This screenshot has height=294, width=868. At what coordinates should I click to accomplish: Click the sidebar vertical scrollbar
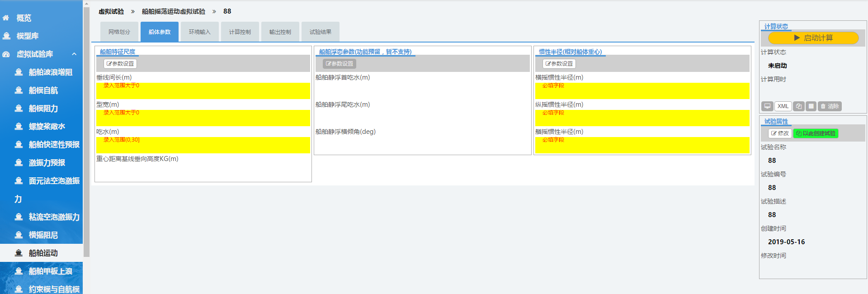(86, 136)
